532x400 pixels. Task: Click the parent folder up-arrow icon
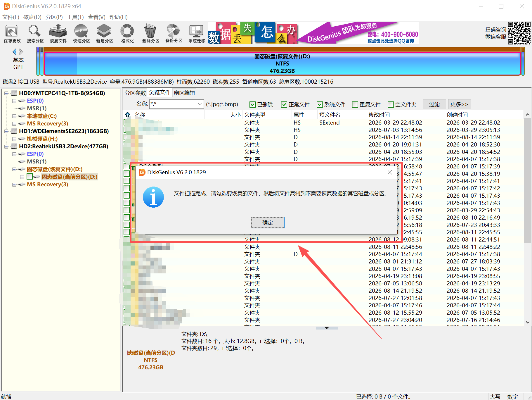[127, 115]
